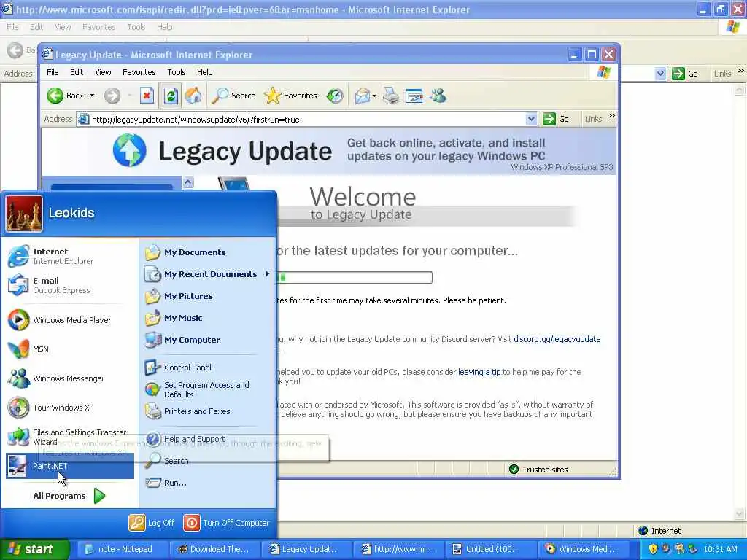Open My Computer
Viewport: 747px width, 560px height.
(x=208, y=340)
